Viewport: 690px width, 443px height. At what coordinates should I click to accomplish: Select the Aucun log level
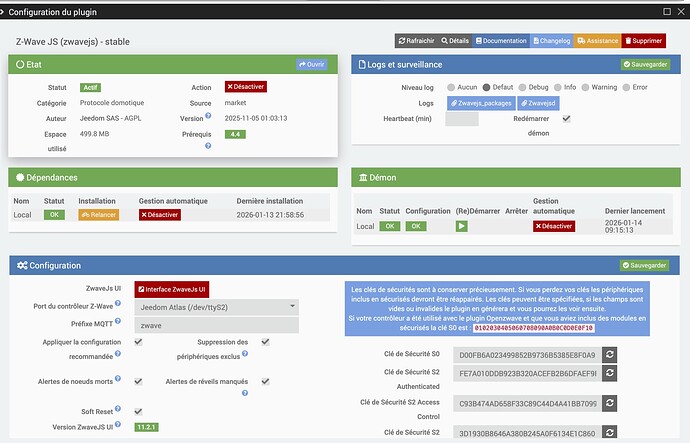click(x=451, y=87)
